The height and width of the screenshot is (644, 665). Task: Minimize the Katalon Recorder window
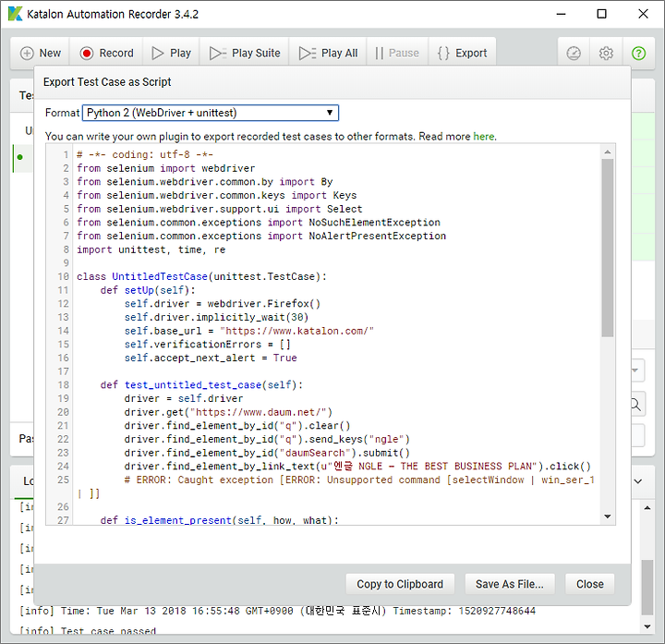click(x=562, y=14)
